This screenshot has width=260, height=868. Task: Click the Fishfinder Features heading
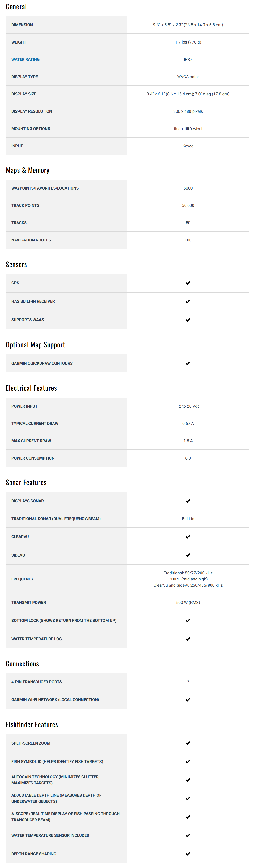[32, 724]
